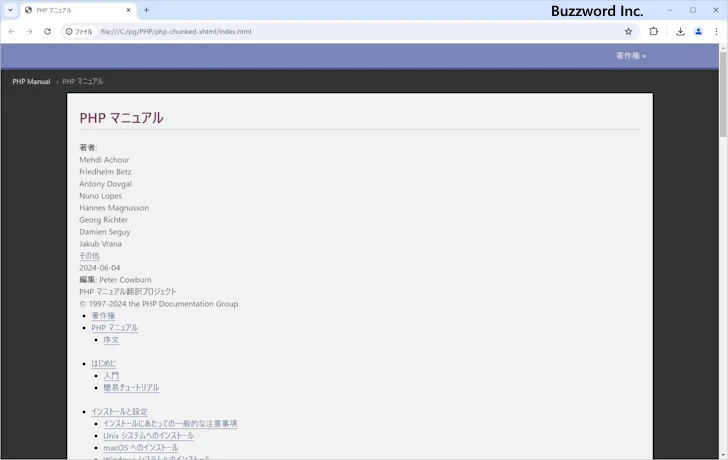
Task: Click the PHP マニュアル breadcrumb entry
Action: click(83, 82)
